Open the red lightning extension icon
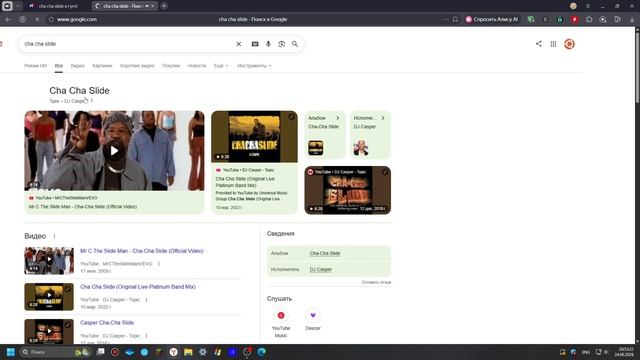 coord(574,19)
